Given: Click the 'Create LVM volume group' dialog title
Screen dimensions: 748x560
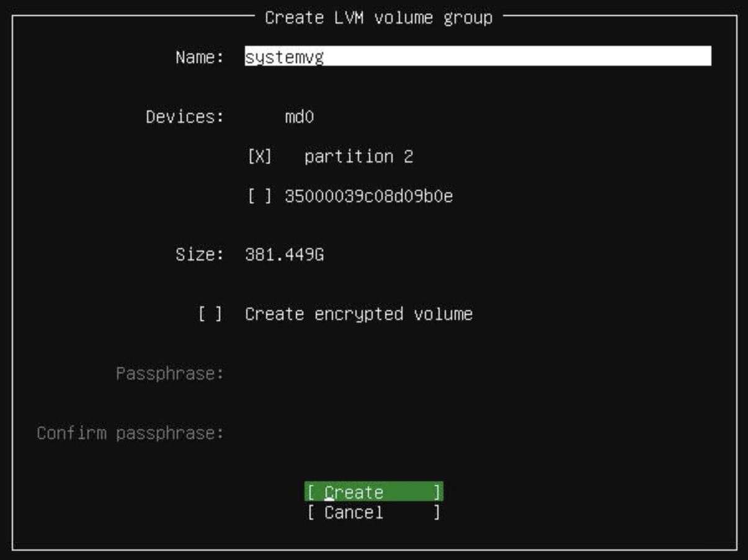Looking at the screenshot, I should tap(378, 17).
